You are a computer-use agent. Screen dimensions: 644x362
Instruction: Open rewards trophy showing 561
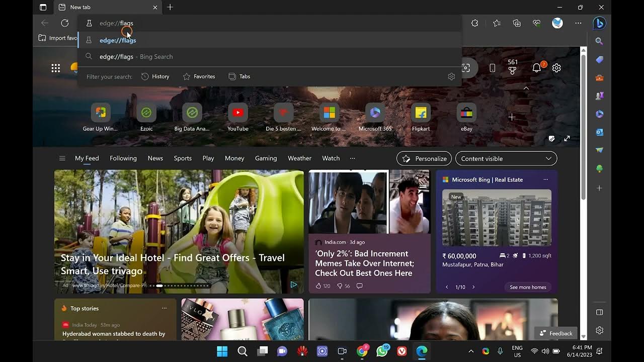tap(513, 67)
